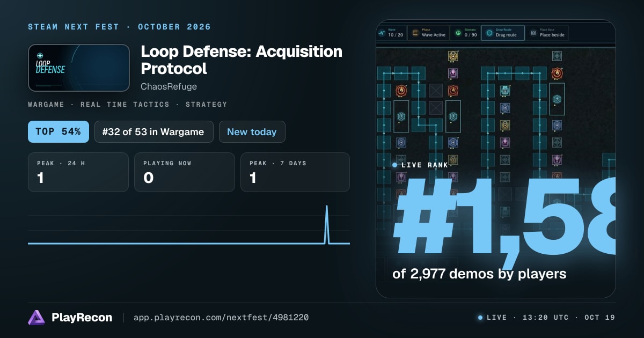Image resolution: width=644 pixels, height=338 pixels.
Task: Select the Place Base Place beside panel
Action: [546, 33]
